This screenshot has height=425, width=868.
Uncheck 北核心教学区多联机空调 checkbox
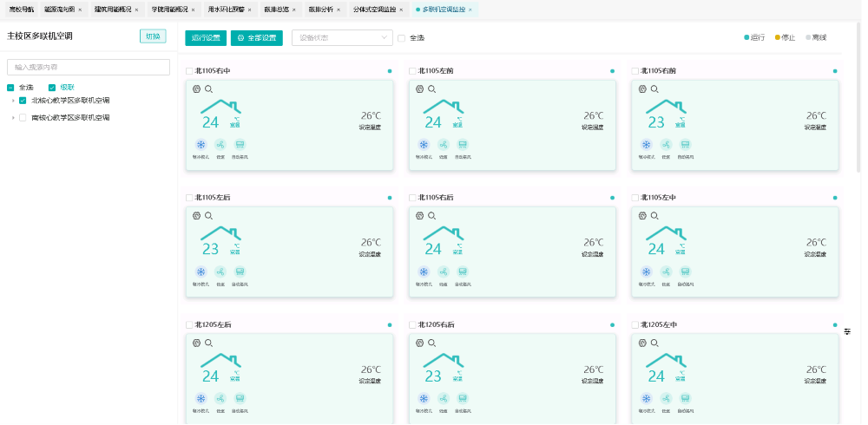[x=23, y=101]
